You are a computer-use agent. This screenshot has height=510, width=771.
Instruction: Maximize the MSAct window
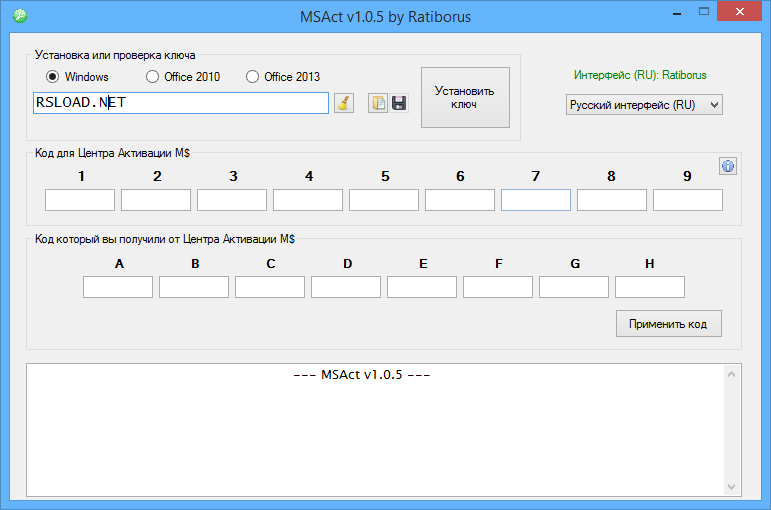click(x=704, y=12)
